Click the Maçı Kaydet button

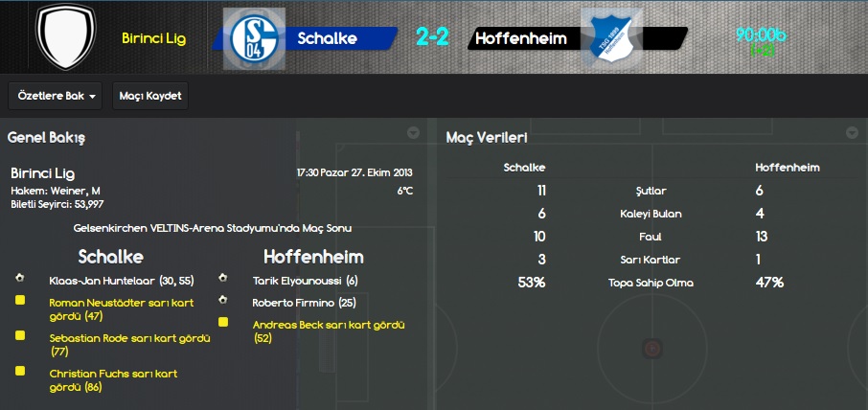coord(150,96)
